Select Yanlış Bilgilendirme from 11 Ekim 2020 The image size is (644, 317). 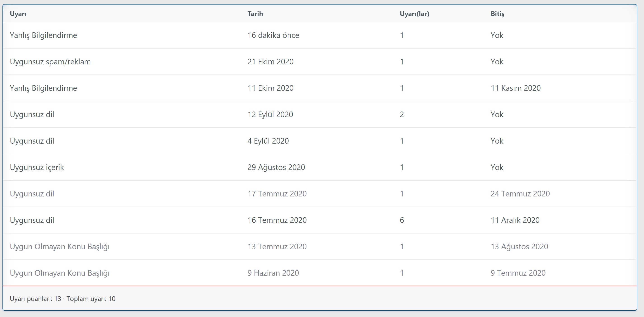pos(43,88)
